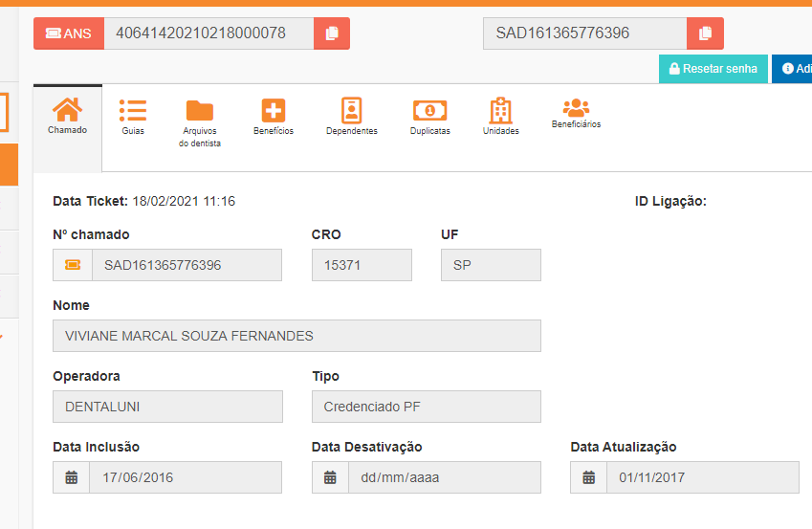Click the CRO field showing 15371
This screenshot has height=529, width=812.
click(362, 265)
